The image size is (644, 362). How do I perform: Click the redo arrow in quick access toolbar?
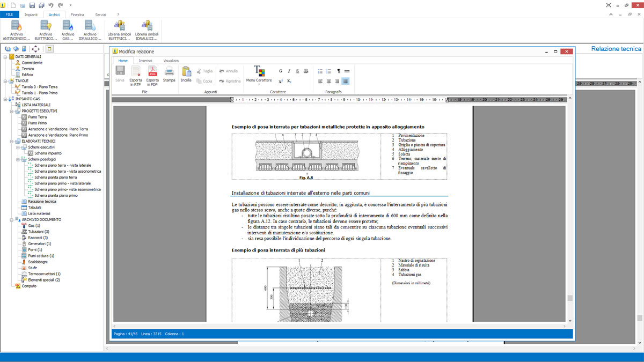tap(60, 5)
